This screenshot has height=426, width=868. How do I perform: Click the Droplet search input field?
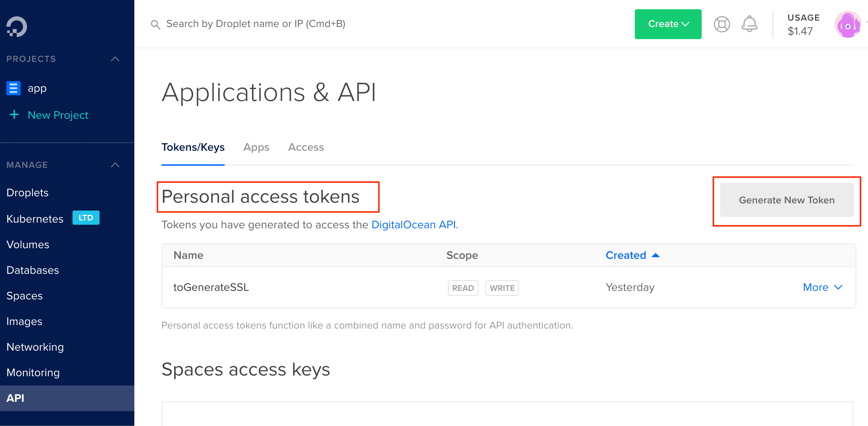click(x=256, y=24)
